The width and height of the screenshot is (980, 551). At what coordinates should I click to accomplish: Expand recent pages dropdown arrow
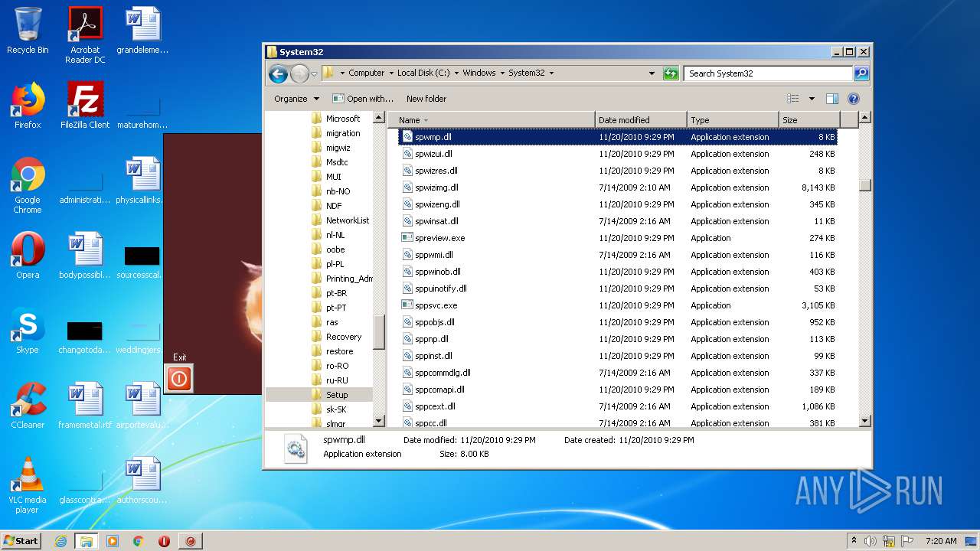coord(314,74)
